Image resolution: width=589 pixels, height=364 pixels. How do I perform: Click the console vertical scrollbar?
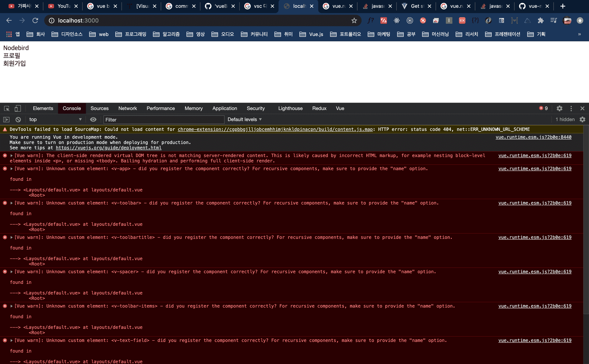click(586, 220)
